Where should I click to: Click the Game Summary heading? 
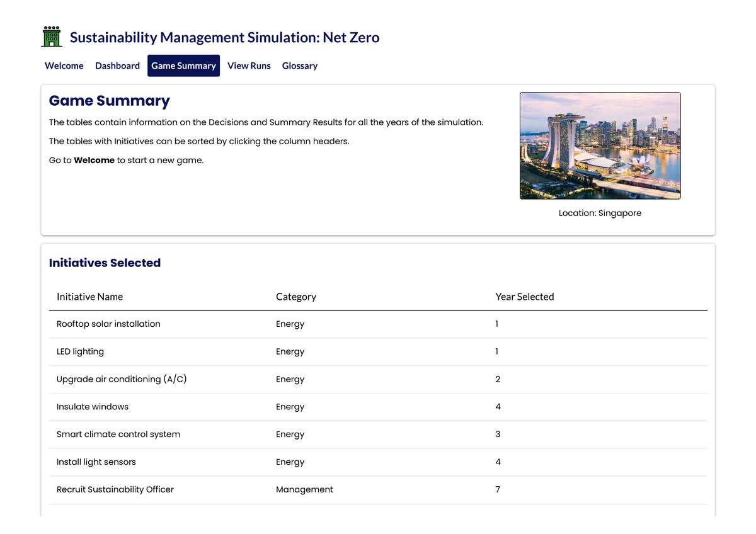(110, 101)
